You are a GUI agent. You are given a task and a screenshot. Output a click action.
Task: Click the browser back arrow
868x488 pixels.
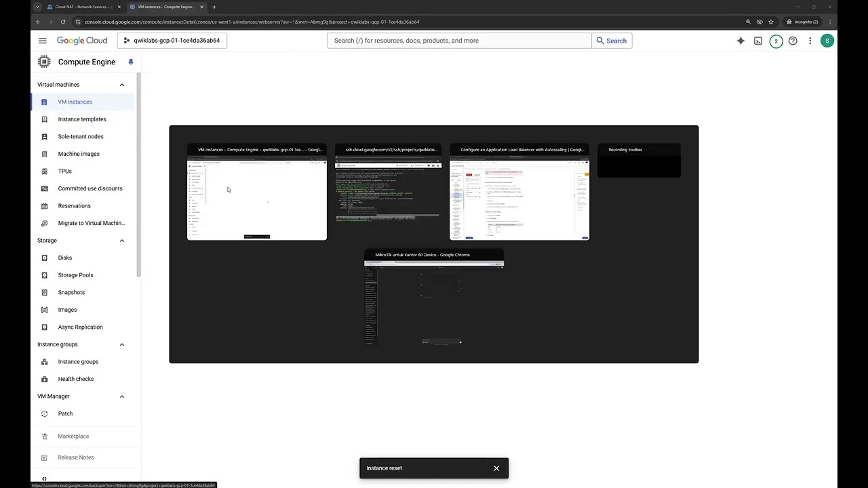click(38, 22)
